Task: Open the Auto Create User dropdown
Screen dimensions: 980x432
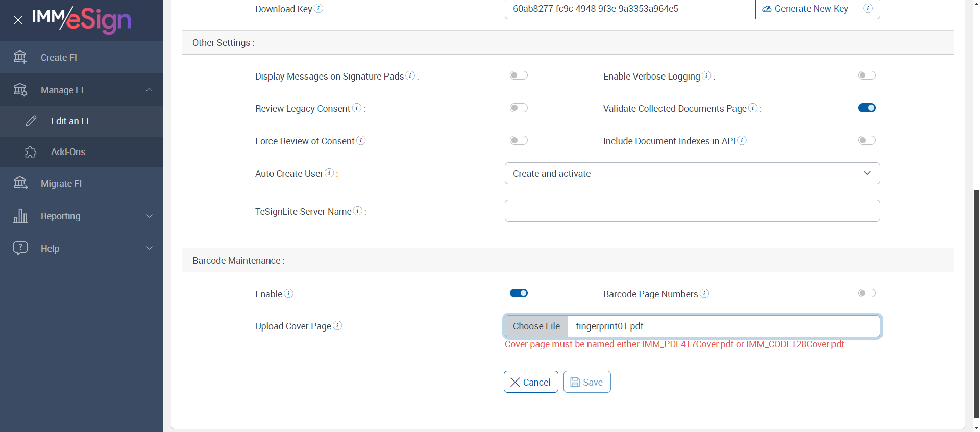Action: point(692,173)
